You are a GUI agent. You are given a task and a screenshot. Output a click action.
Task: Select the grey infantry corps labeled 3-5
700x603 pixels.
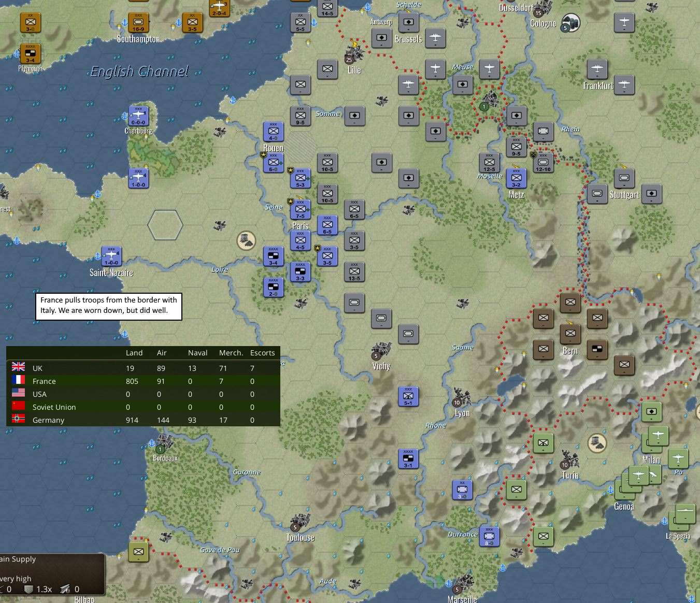point(354,240)
